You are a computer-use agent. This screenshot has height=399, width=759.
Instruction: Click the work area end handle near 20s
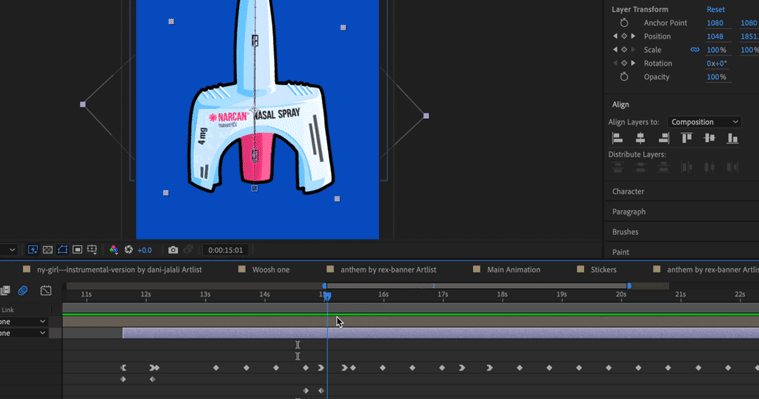tap(629, 286)
